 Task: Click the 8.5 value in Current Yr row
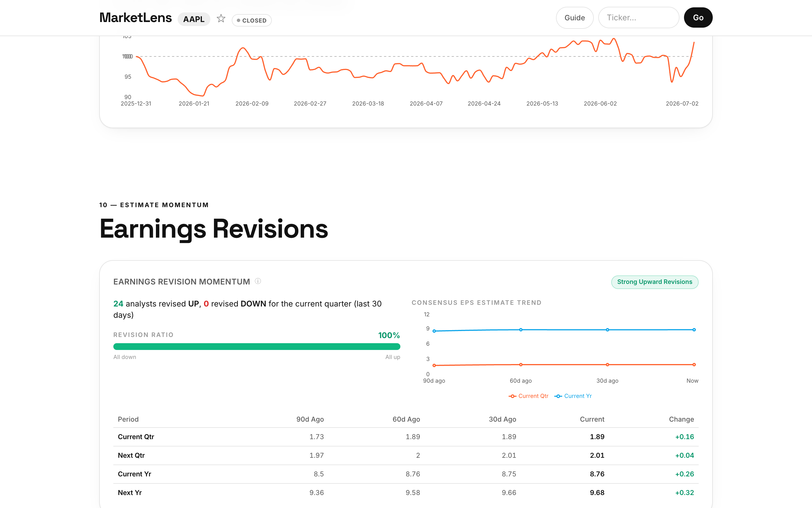(319, 474)
